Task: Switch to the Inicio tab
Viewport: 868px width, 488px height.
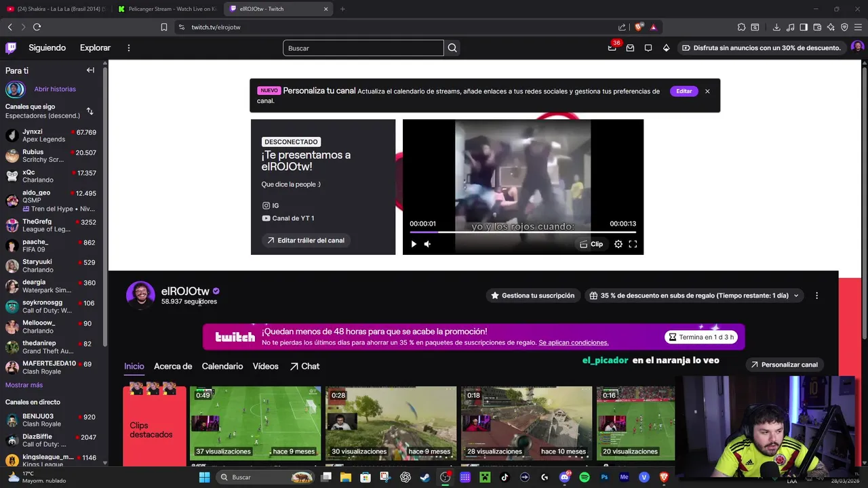Action: click(134, 366)
